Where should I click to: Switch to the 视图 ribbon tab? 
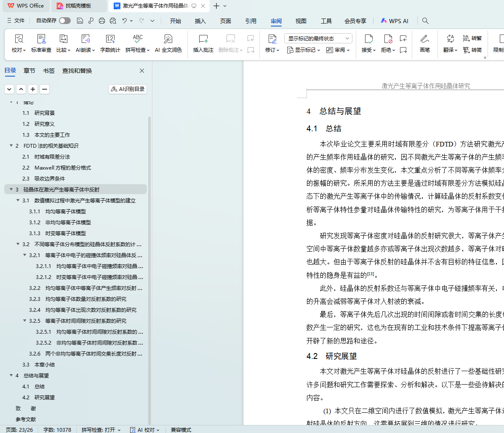301,21
